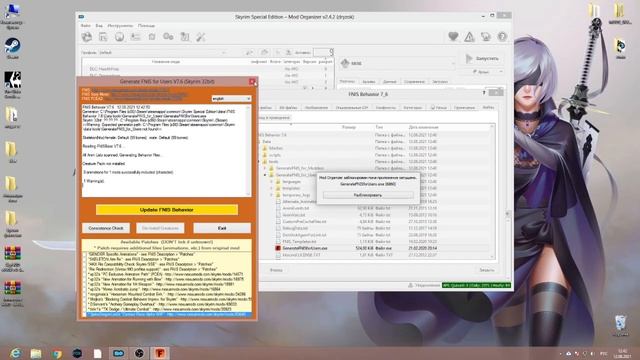Viewport: 640px width, 360px height.
Task: Click the update icon beside the warning triangle
Action: [486, 37]
